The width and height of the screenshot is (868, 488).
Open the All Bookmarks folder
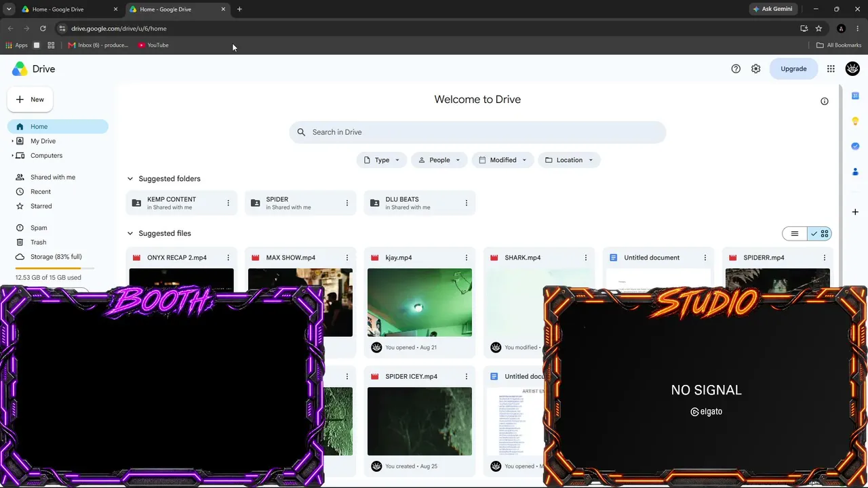point(839,45)
